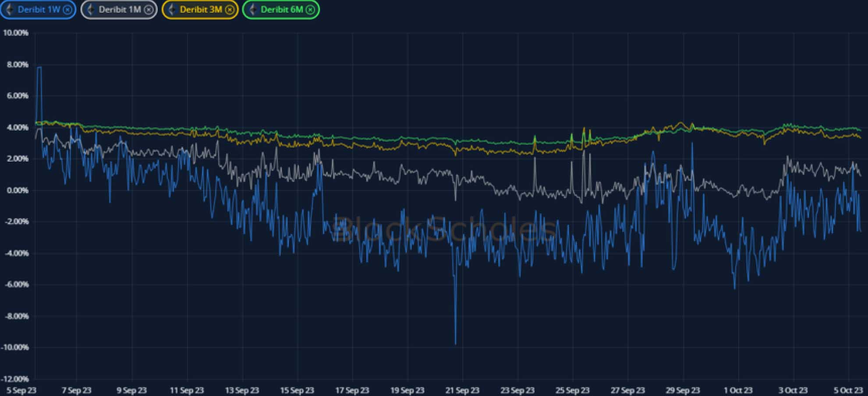Click the 13 Sep 23 date label
The image size is (868, 396).
(242, 390)
